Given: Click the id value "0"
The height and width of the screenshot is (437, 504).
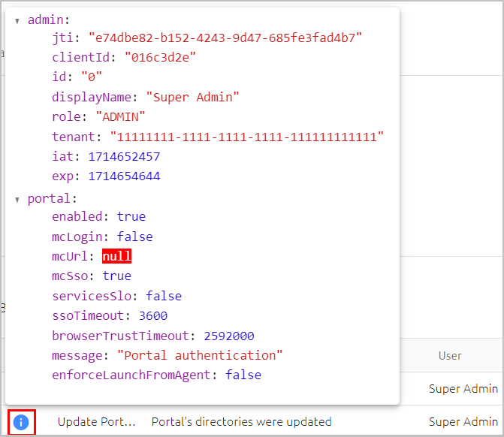Looking at the screenshot, I should 92,77.
